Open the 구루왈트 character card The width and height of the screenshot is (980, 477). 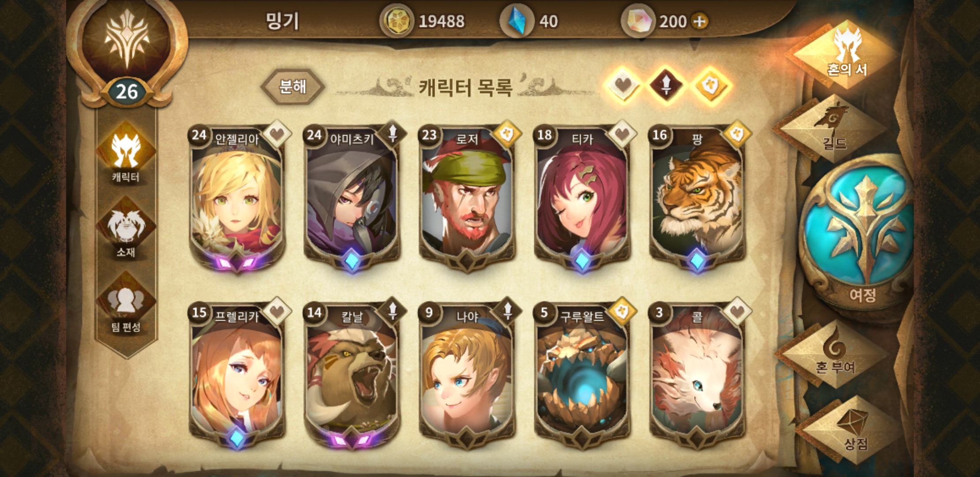tap(583, 374)
